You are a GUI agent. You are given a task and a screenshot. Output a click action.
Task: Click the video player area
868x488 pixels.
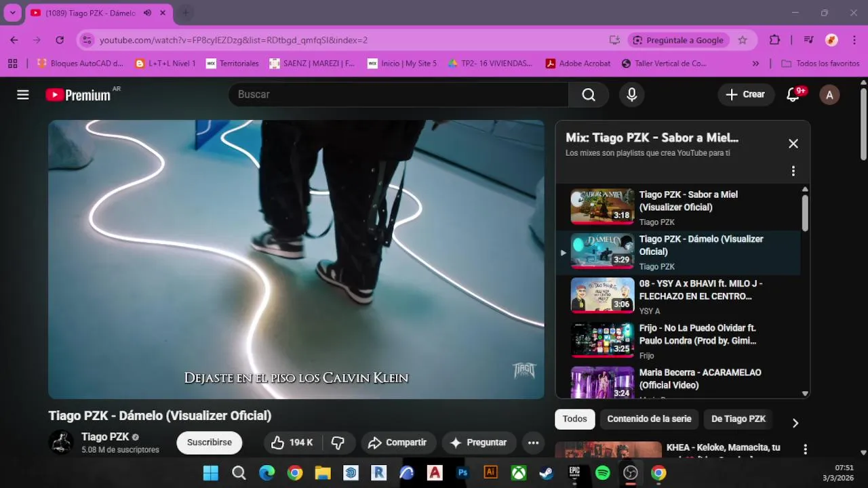coord(296,260)
